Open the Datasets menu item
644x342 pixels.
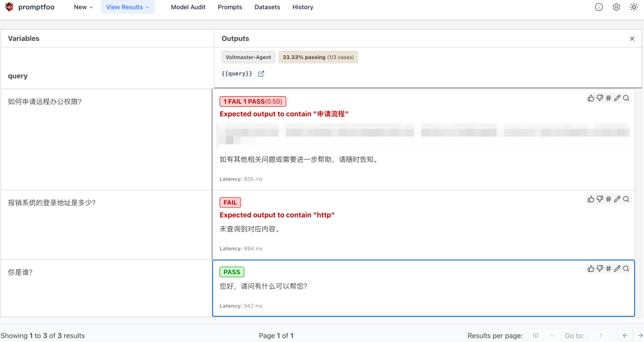(x=267, y=8)
